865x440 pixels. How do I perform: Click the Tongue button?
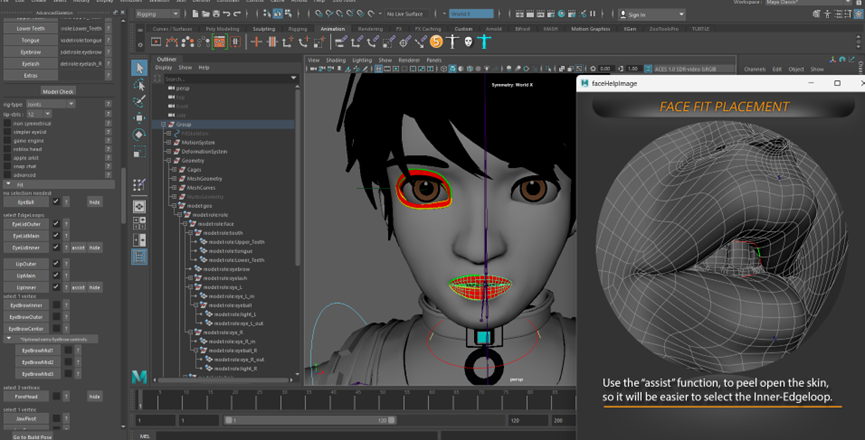(x=31, y=40)
